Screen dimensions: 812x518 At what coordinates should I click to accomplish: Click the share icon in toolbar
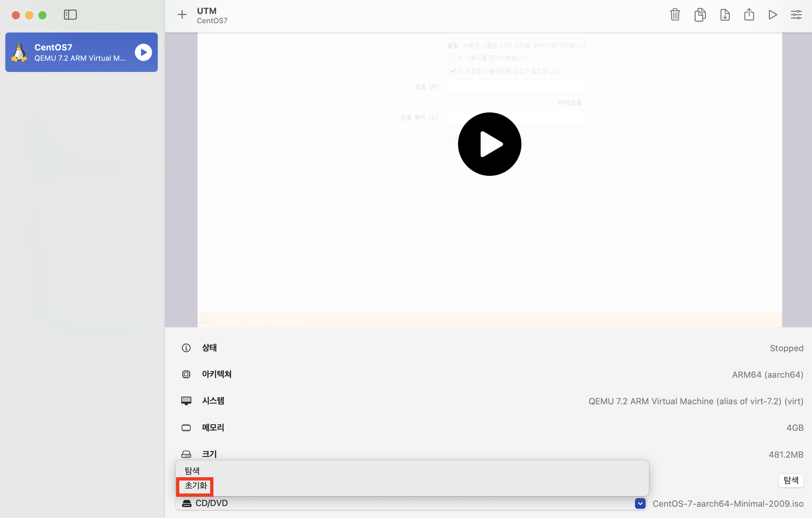[x=749, y=15]
